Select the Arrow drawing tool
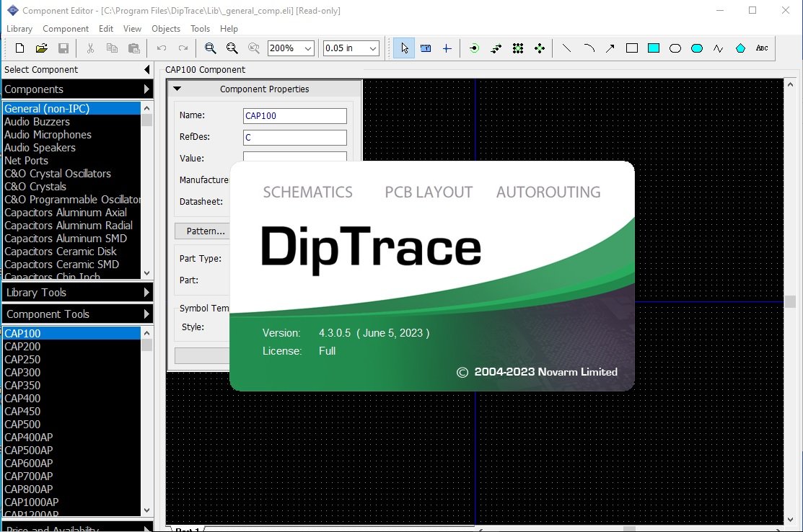The height and width of the screenshot is (532, 803). pyautogui.click(x=610, y=48)
